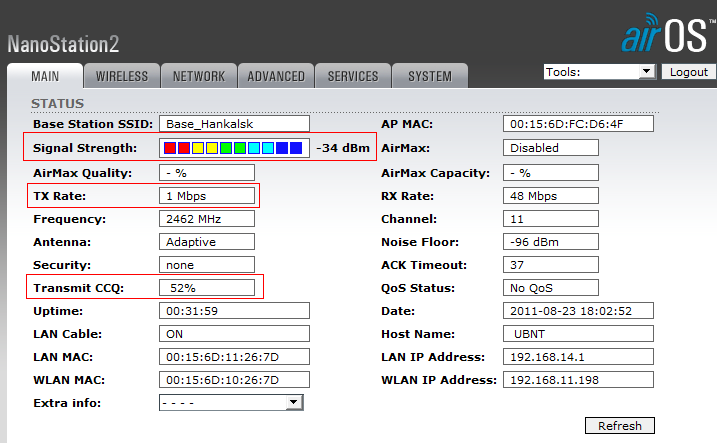Click the ACK Timeout value 37
717x443 pixels.
pyautogui.click(x=551, y=265)
